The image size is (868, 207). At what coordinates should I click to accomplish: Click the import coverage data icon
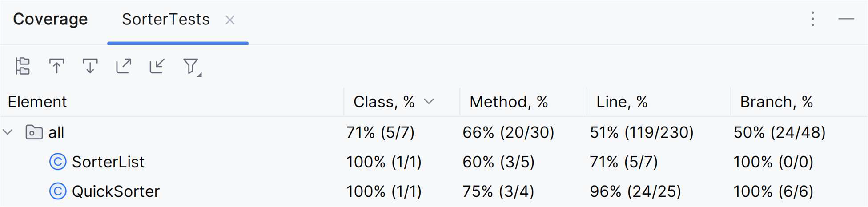point(157,66)
